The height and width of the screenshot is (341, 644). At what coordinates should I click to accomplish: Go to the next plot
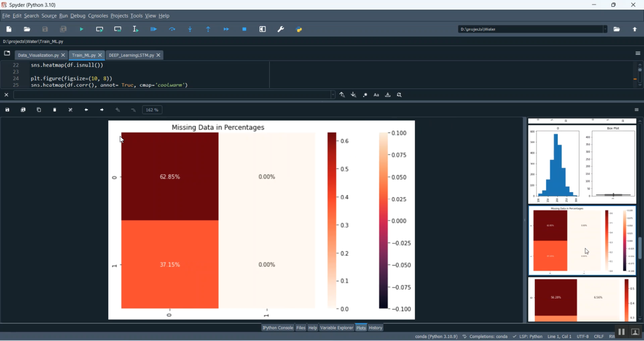tap(102, 110)
